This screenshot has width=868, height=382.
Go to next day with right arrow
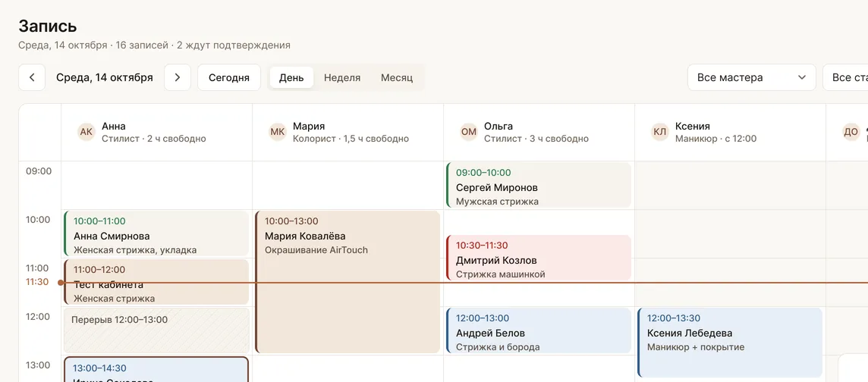(177, 77)
